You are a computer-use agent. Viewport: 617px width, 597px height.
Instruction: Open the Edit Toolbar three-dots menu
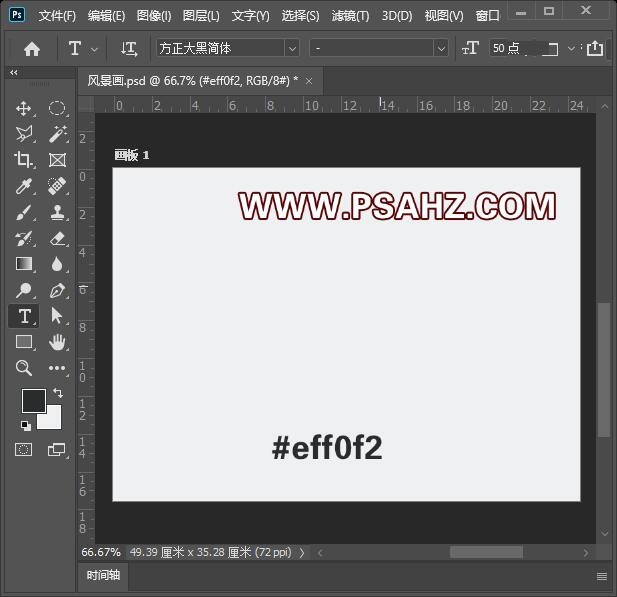coord(57,368)
